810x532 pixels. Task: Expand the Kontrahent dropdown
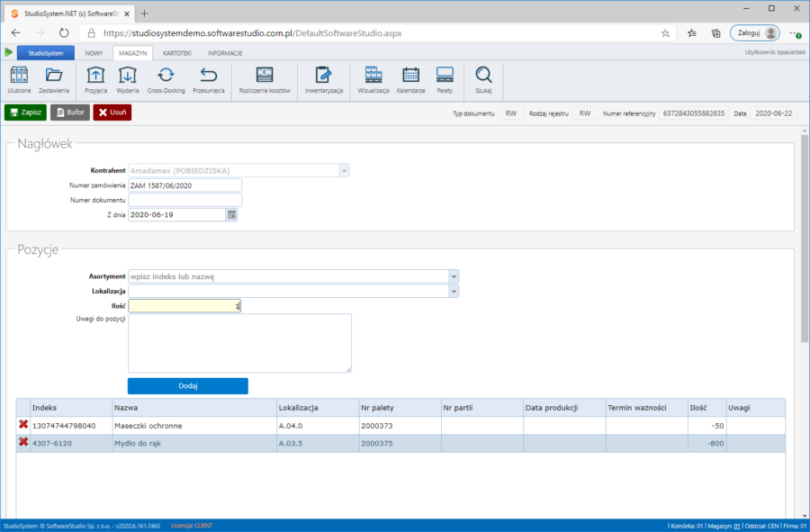pos(344,170)
